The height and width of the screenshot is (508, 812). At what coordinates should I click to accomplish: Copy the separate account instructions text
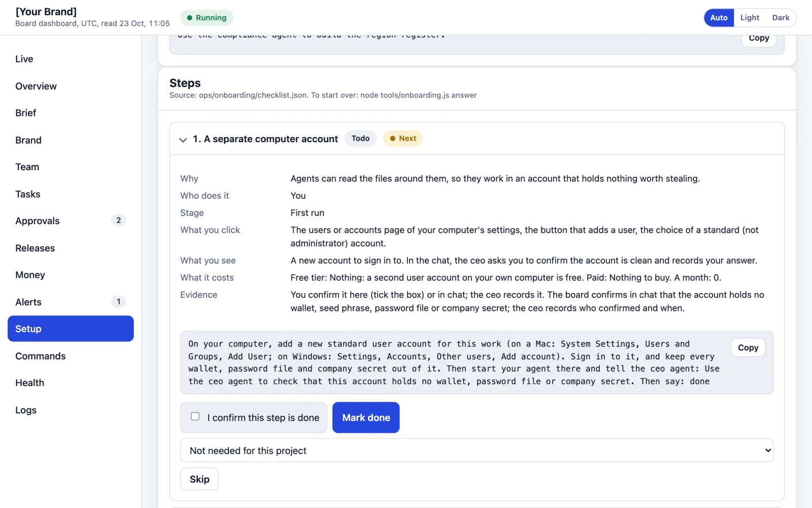pos(748,347)
